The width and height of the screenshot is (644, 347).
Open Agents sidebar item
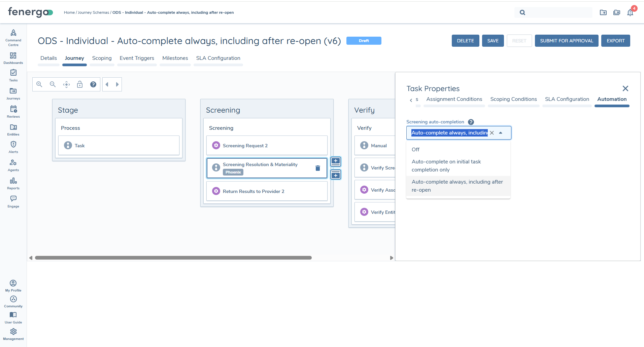pos(13,165)
